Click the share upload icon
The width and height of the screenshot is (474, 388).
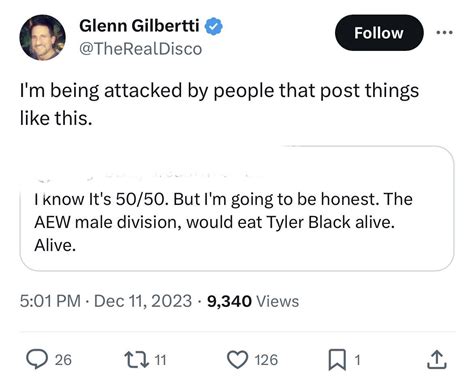437,360
